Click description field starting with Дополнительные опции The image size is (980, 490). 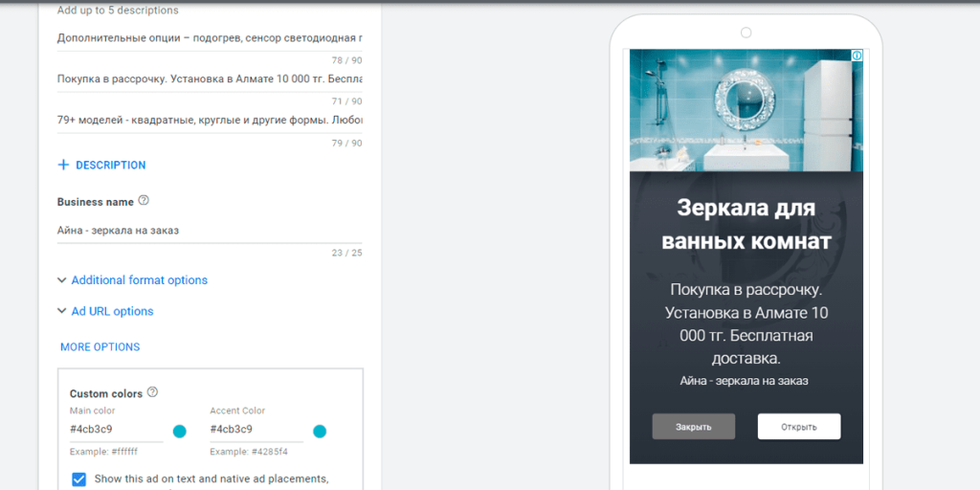[209, 38]
